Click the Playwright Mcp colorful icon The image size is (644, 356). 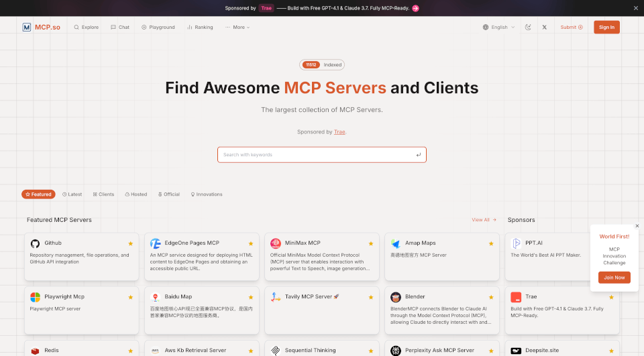pos(35,297)
